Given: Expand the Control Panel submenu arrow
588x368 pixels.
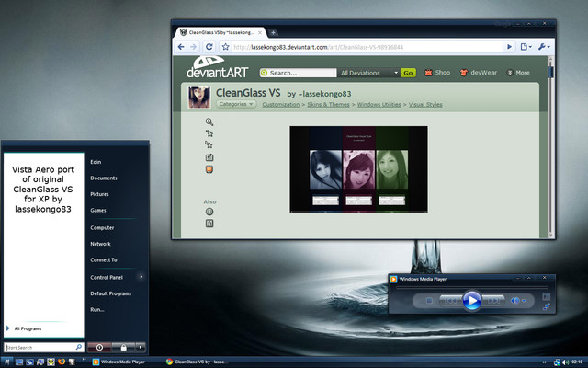Looking at the screenshot, I should (141, 277).
